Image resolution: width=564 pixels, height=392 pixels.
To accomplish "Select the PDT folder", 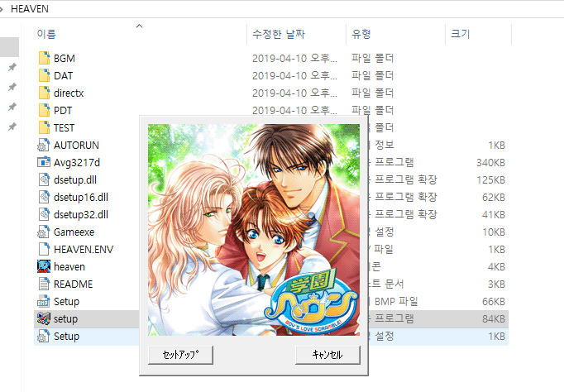I will coord(63,111).
